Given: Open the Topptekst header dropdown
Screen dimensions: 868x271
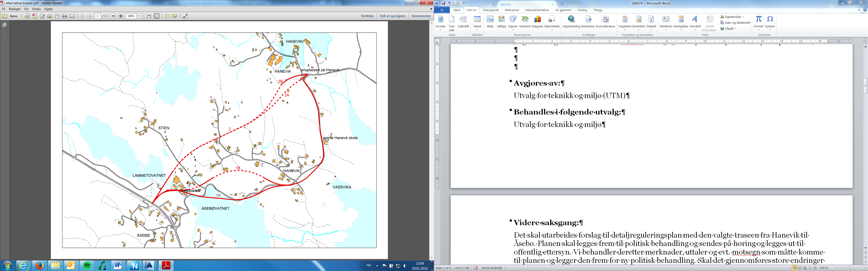Looking at the screenshot, I should (x=624, y=23).
